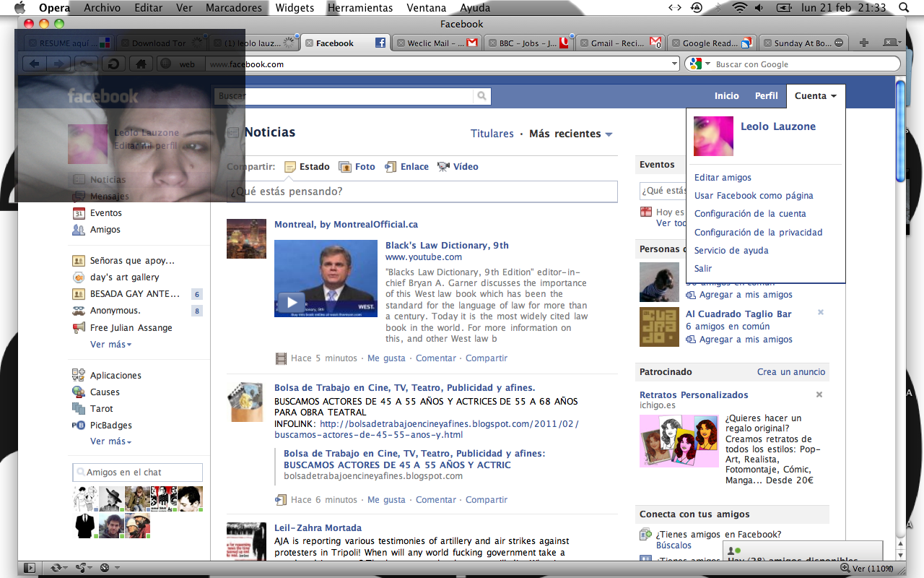Dismiss the Retratos Personalizados ad

click(x=819, y=394)
